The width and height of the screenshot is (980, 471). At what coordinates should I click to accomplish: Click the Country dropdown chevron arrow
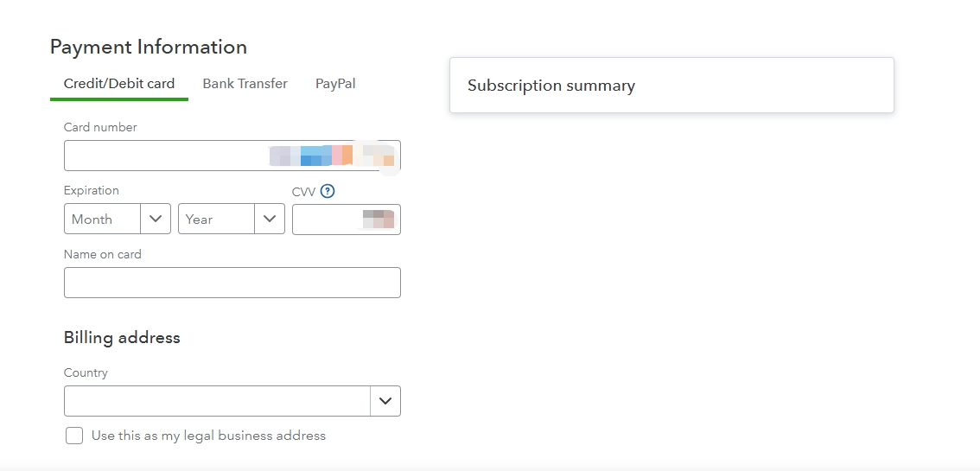(x=385, y=401)
